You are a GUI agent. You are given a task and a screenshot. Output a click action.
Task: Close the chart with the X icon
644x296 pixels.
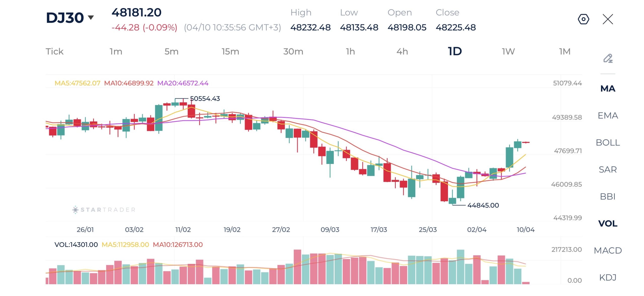click(608, 19)
